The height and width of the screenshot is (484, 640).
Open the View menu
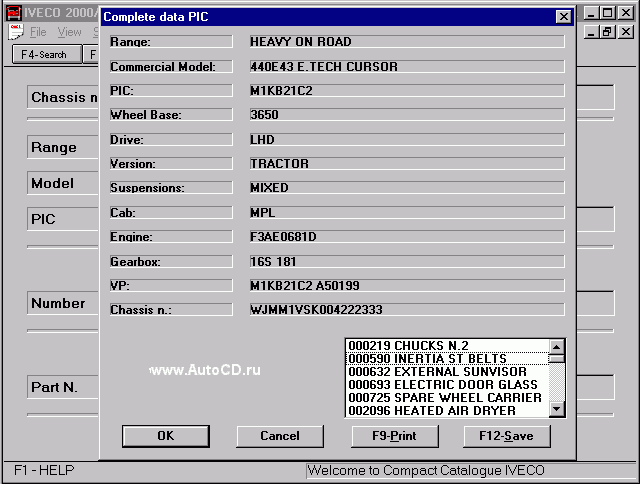[69, 32]
